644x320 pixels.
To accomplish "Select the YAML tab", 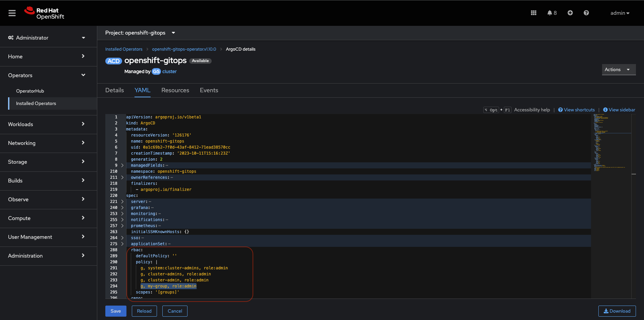I will 142,90.
